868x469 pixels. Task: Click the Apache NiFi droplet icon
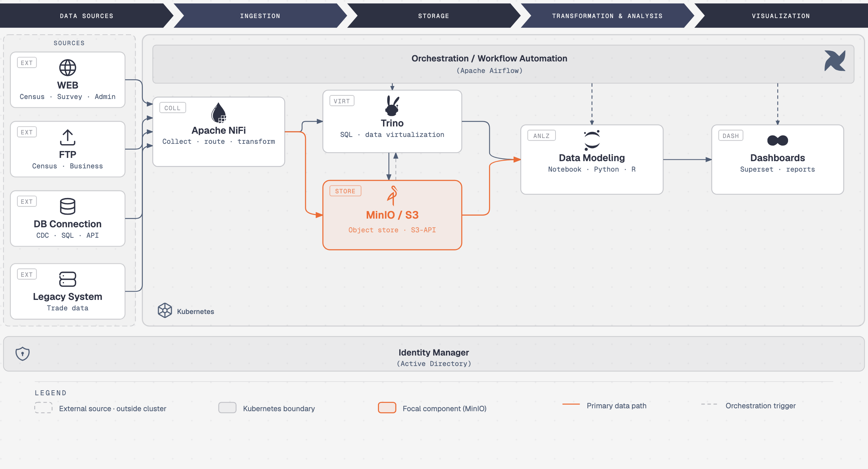click(x=219, y=113)
